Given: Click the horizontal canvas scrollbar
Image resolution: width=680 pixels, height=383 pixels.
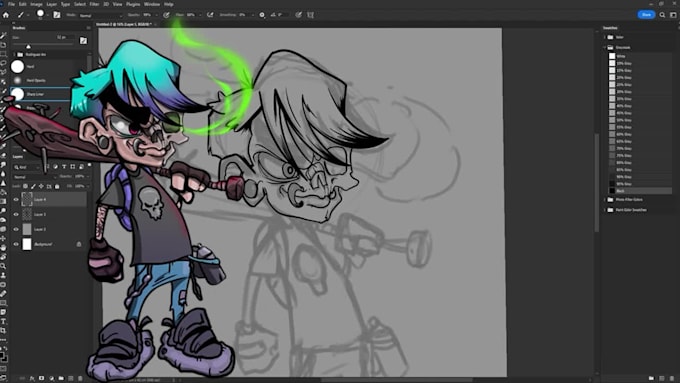Looking at the screenshot, I should point(396,380).
